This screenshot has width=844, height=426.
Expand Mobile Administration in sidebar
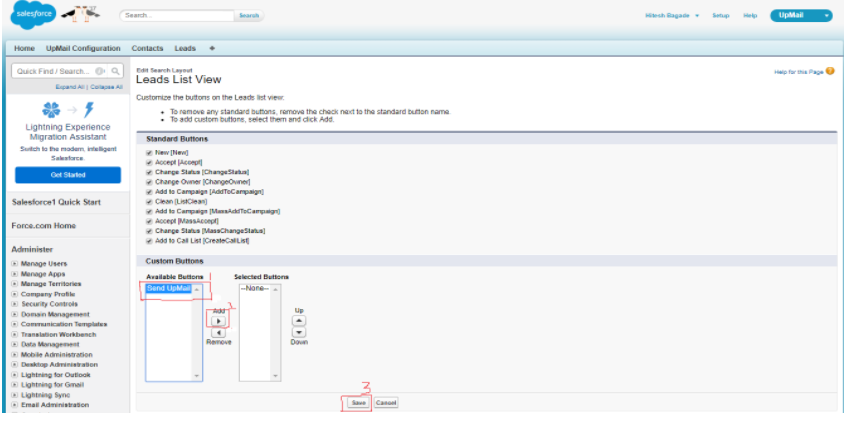click(15, 355)
